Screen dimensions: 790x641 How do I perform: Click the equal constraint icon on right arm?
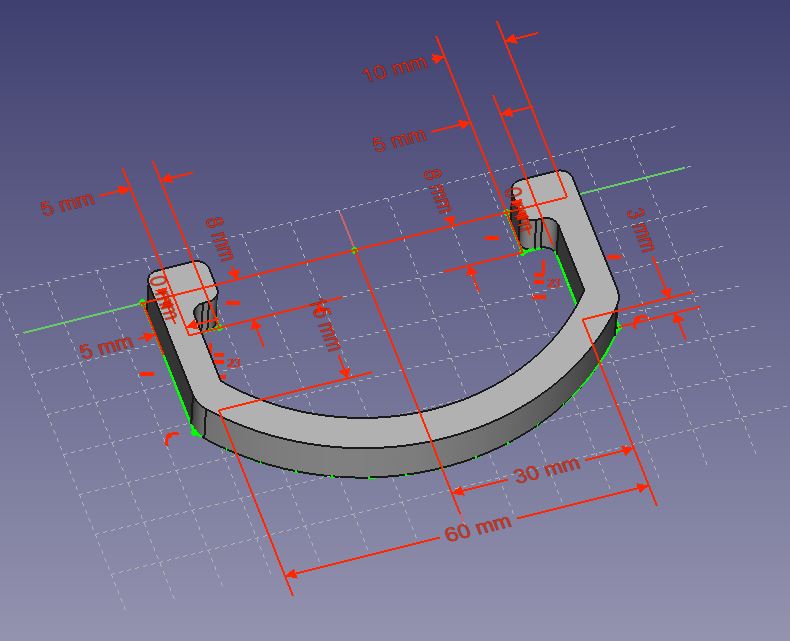coord(540,282)
